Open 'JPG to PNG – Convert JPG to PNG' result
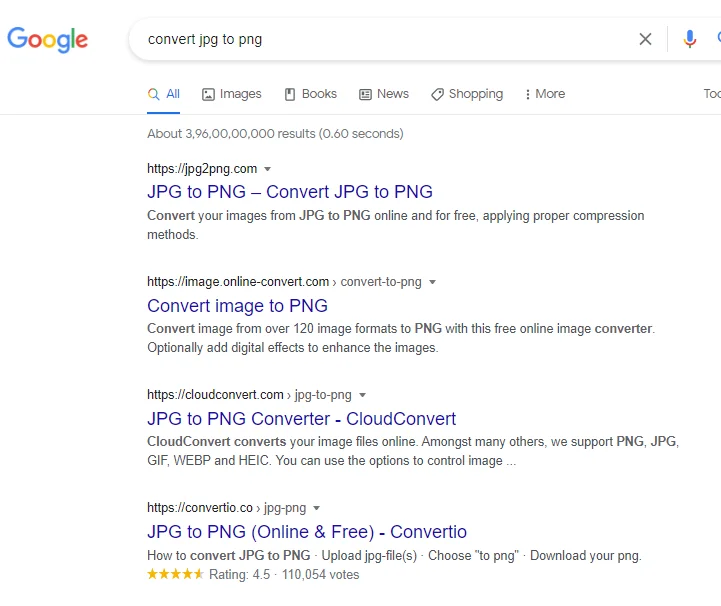Viewport: 721px width, 606px height. [x=290, y=192]
